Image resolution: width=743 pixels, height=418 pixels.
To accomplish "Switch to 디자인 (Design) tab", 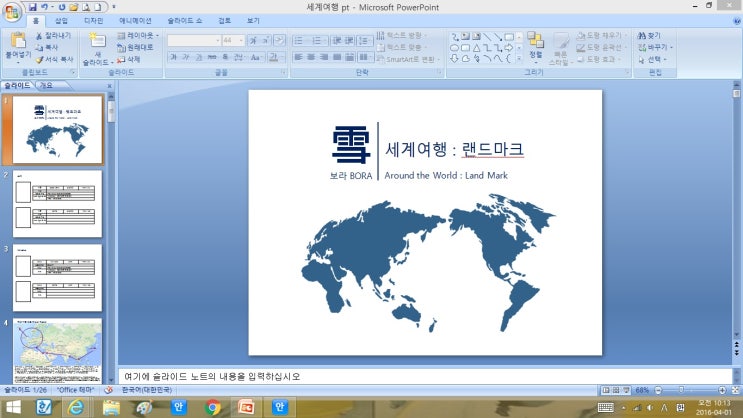I will (94, 21).
